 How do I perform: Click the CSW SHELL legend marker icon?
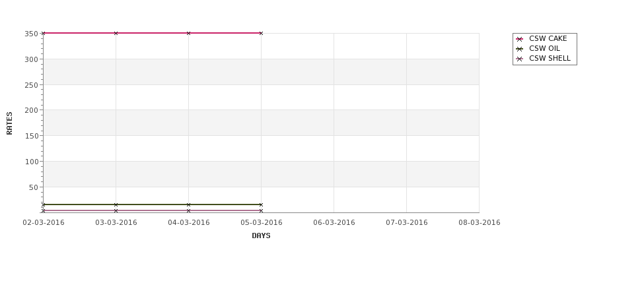[x=519, y=59]
